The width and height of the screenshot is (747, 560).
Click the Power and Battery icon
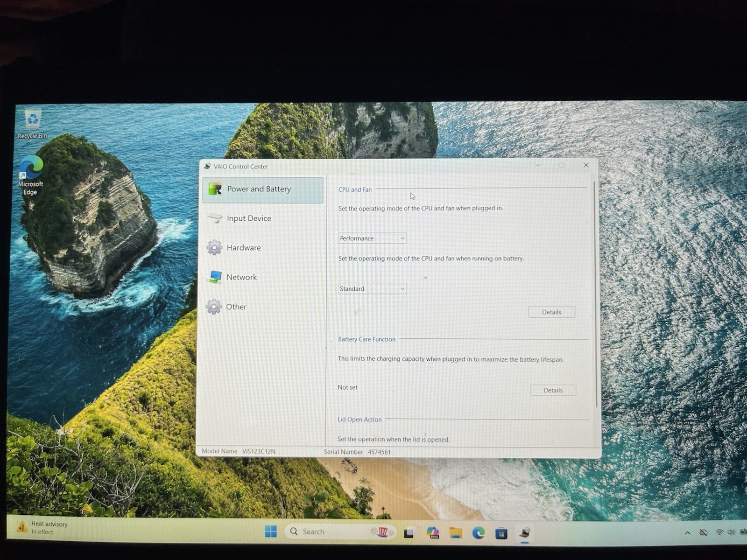(215, 189)
